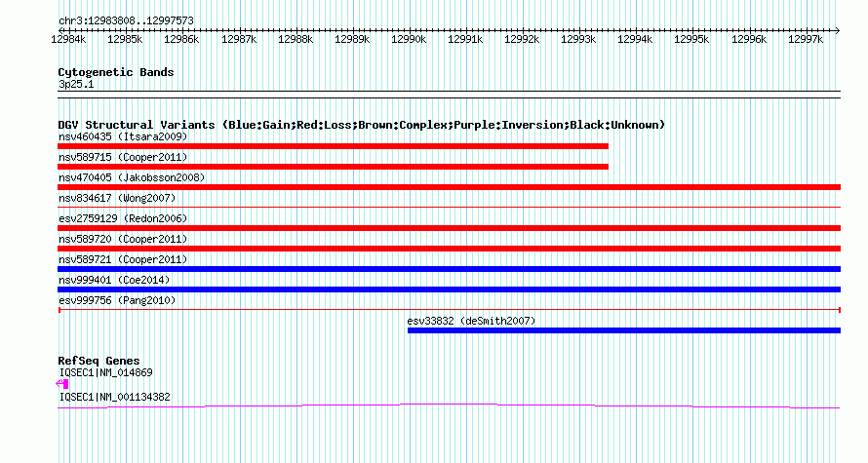The width and height of the screenshot is (868, 463).
Task: Click the red bar under nsv589715
Action: [333, 167]
